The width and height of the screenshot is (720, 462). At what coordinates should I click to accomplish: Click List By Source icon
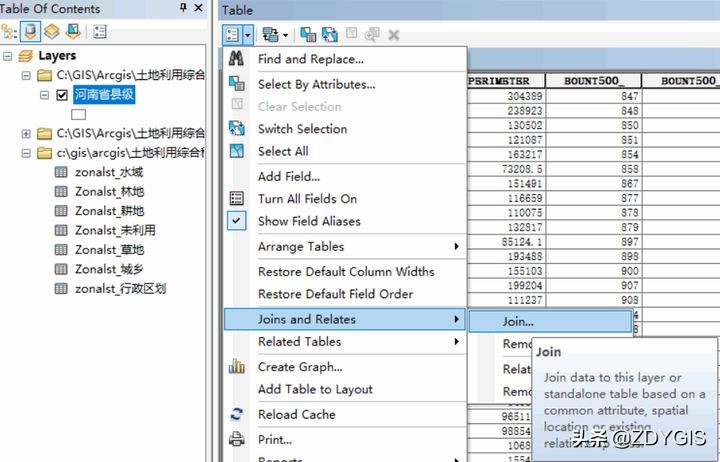tap(30, 32)
